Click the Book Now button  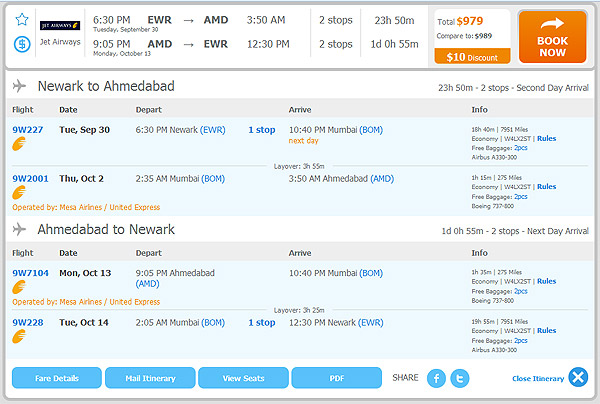click(x=553, y=37)
